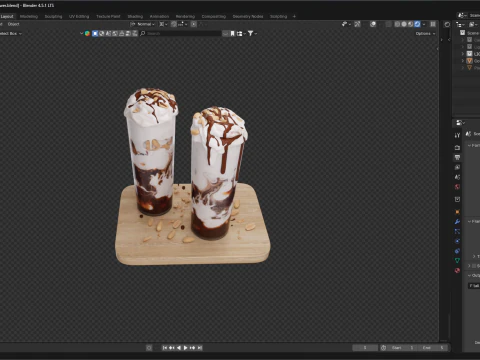480x360 pixels.
Task: Open the Modifiers wrench properties tab
Action: [457, 221]
